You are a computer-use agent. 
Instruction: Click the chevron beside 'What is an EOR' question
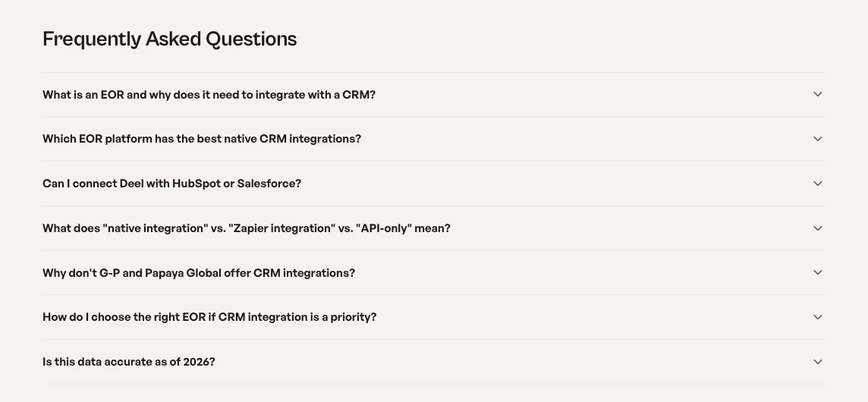(x=818, y=94)
